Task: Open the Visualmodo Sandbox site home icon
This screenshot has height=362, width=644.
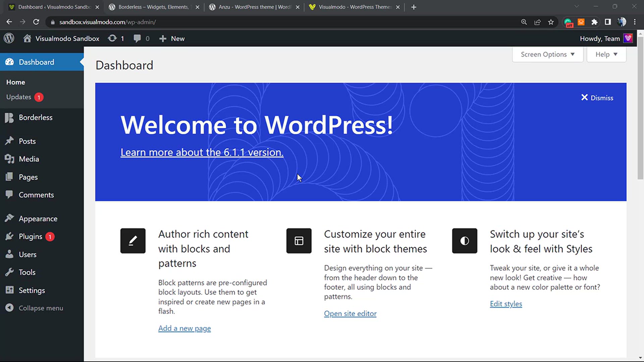Action: [27, 39]
